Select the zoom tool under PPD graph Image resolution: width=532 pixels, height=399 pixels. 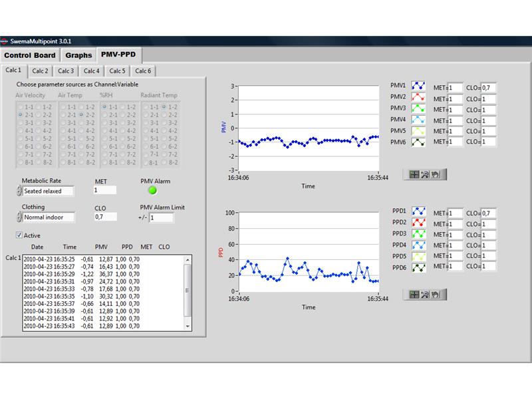(x=425, y=294)
